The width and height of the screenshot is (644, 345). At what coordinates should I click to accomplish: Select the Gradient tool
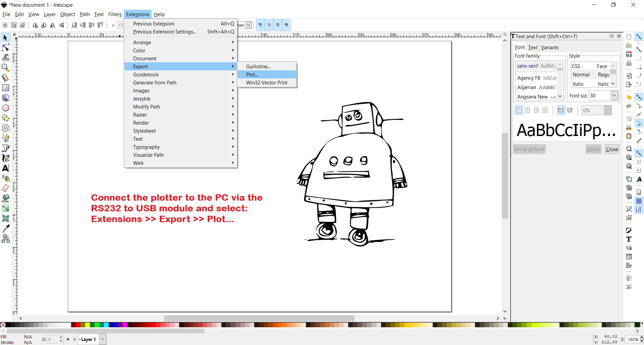6,208
